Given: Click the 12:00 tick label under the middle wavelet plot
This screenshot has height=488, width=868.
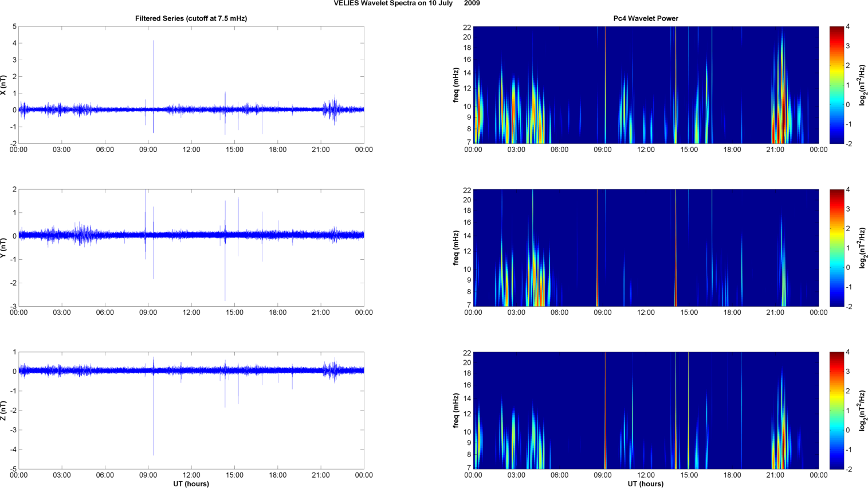Looking at the screenshot, I should pos(646,313).
